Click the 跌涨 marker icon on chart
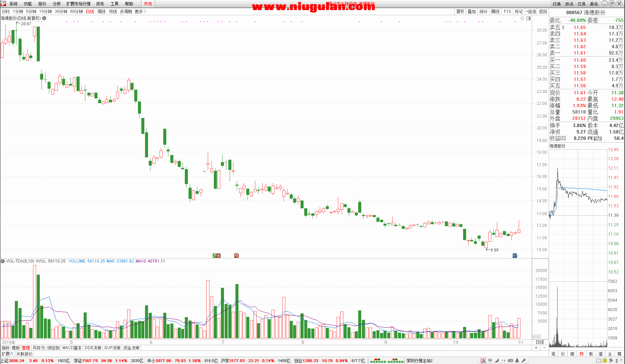The image size is (625, 364). coord(217,256)
